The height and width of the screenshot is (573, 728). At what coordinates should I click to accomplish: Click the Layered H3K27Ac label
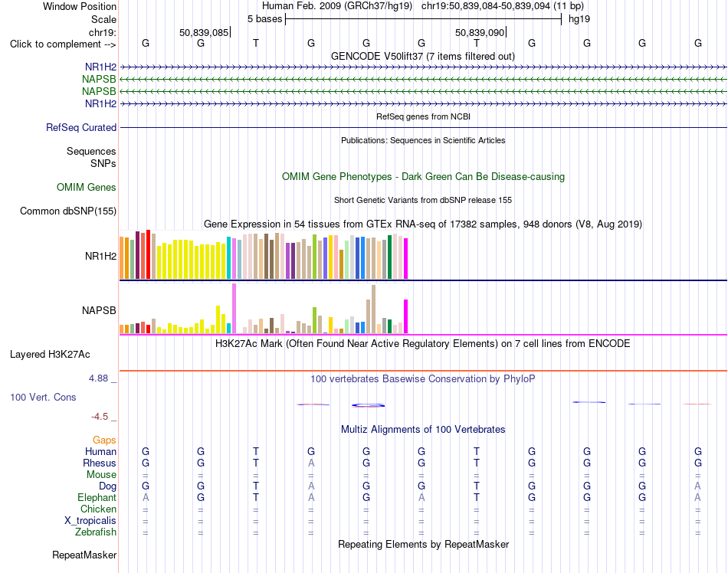(x=50, y=355)
